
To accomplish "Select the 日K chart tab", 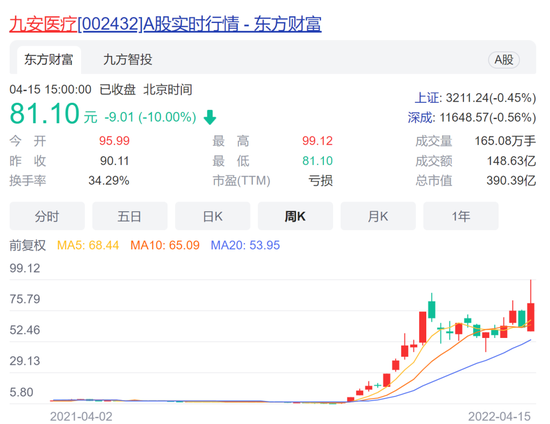I will coord(213,216).
